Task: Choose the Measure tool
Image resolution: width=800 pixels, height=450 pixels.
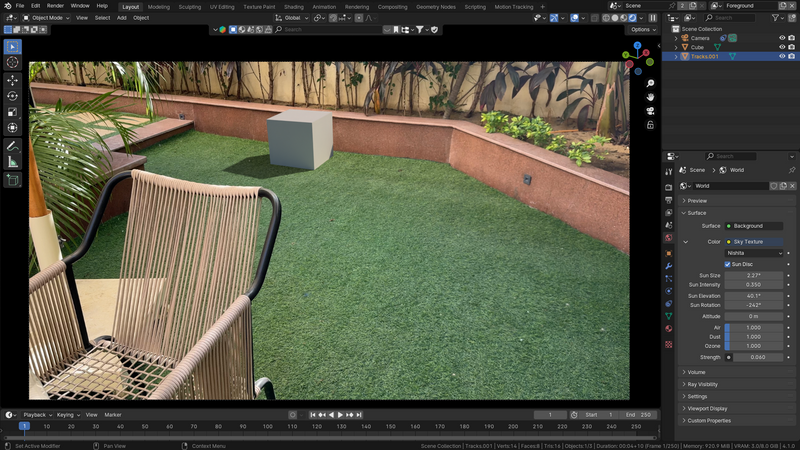Action: click(x=13, y=161)
